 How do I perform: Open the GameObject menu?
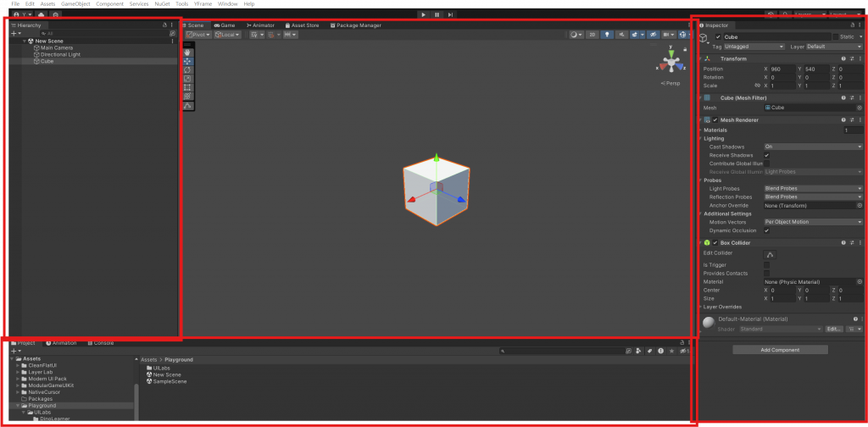click(75, 4)
